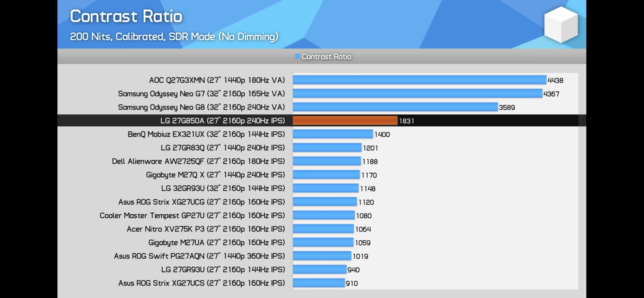Select the Asus ROG Strix XG27UCG label
This screenshot has width=644, height=298.
pyautogui.click(x=201, y=202)
